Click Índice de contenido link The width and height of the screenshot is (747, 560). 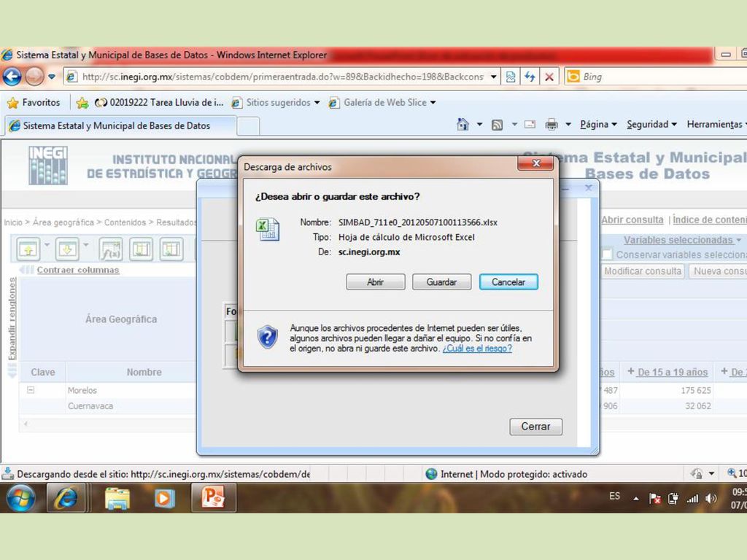(x=710, y=220)
